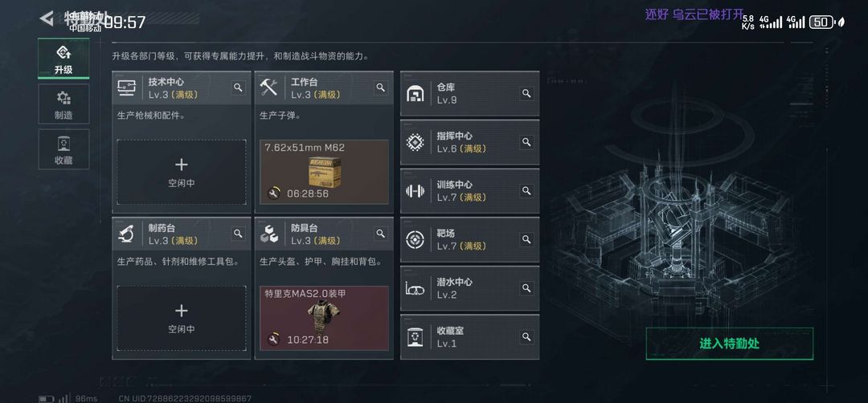Click the 工作台 production progress timer icon

273,193
